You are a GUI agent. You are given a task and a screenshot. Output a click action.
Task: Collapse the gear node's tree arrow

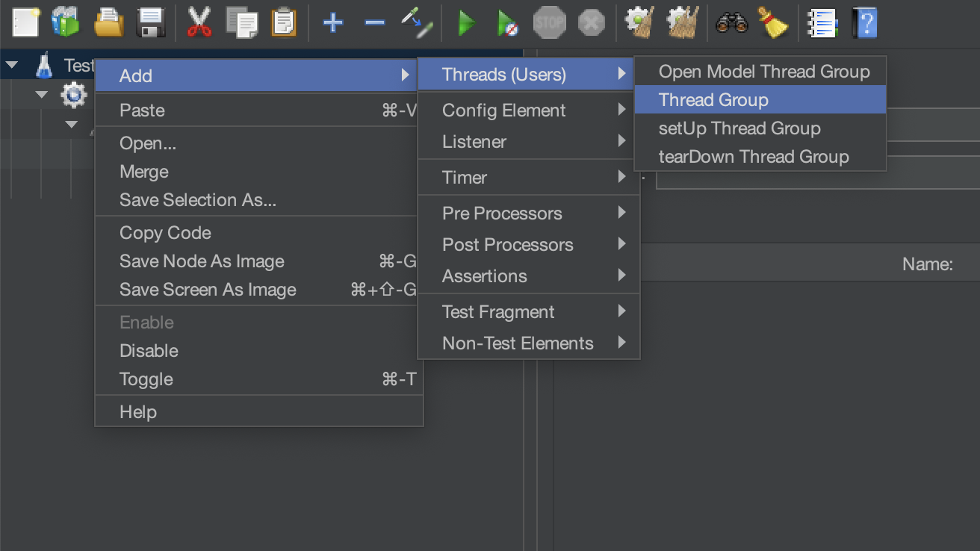tap(42, 95)
